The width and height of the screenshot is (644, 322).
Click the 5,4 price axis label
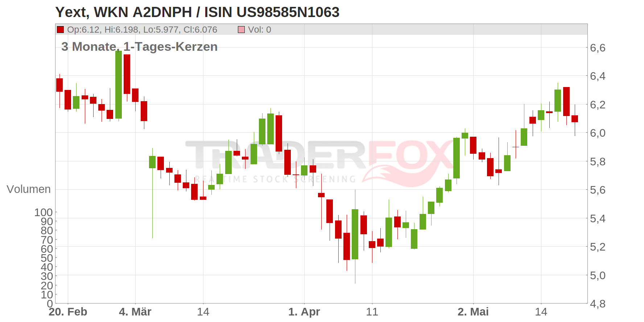click(598, 219)
